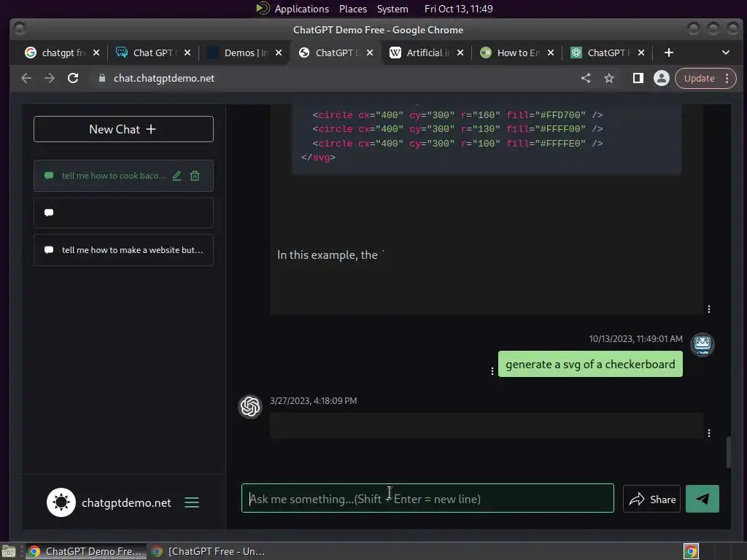Share this page via address bar icon
Image resolution: width=747 pixels, height=560 pixels.
click(x=586, y=78)
